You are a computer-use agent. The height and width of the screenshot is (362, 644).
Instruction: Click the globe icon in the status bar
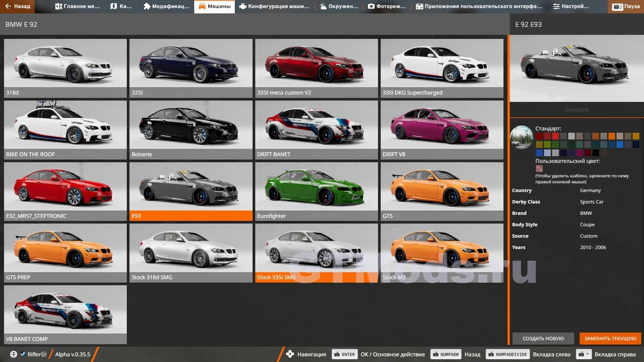click(14, 354)
